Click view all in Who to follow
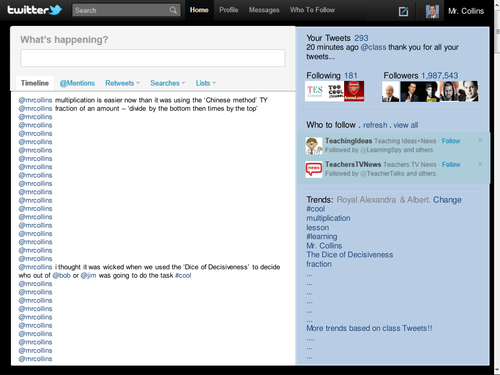Image resolution: width=500 pixels, height=375 pixels. (x=406, y=125)
